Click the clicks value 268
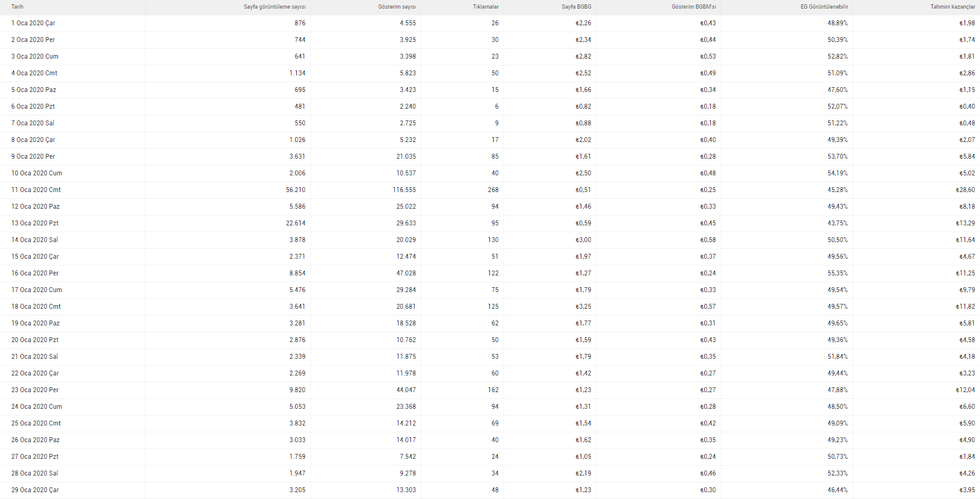 (493, 190)
